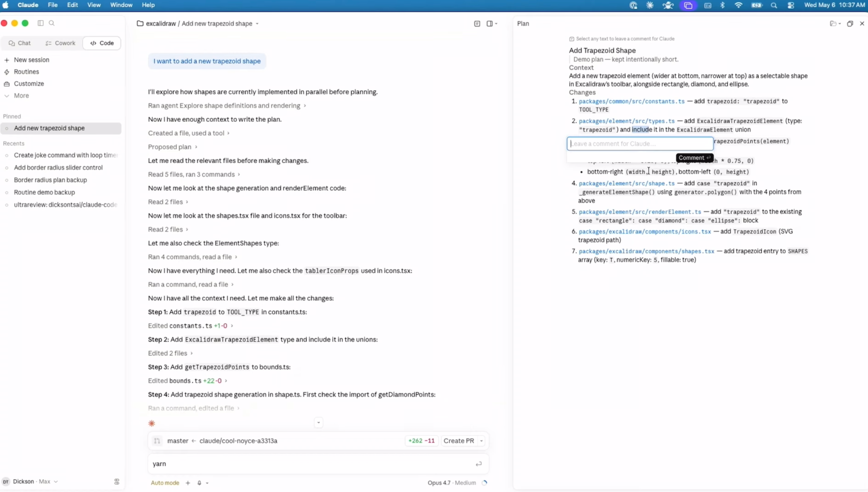Open Spotlight search in menu bar
This screenshot has width=868, height=492.
774,5
